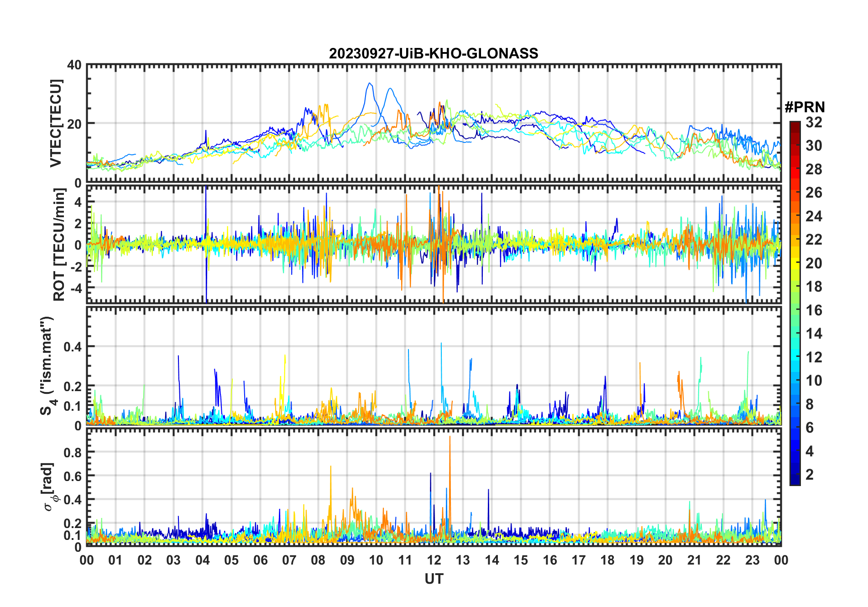Click hour tick label 10 on UT axis

(376, 560)
